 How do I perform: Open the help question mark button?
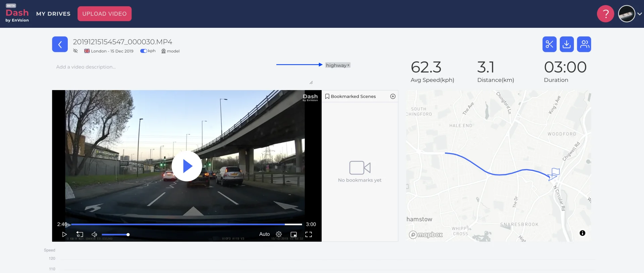(605, 14)
